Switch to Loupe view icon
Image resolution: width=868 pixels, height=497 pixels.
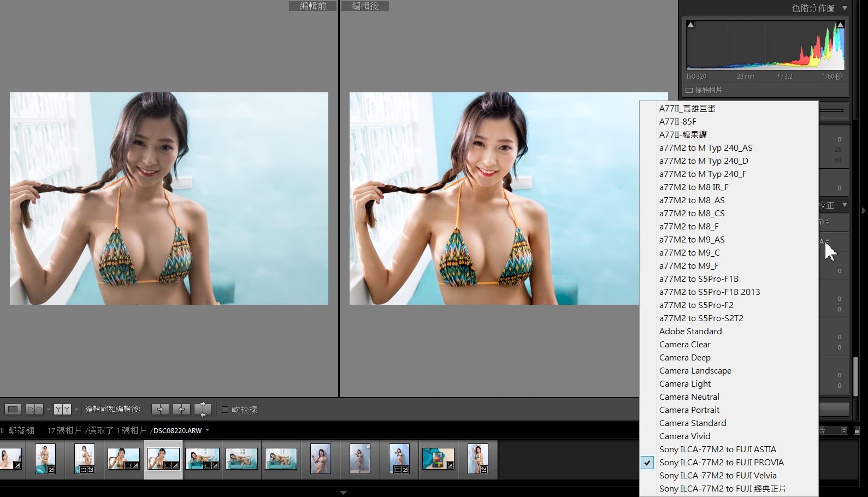point(13,409)
